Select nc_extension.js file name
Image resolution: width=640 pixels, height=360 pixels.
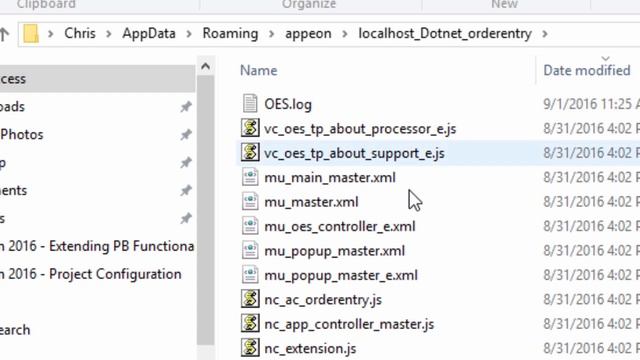[310, 349]
